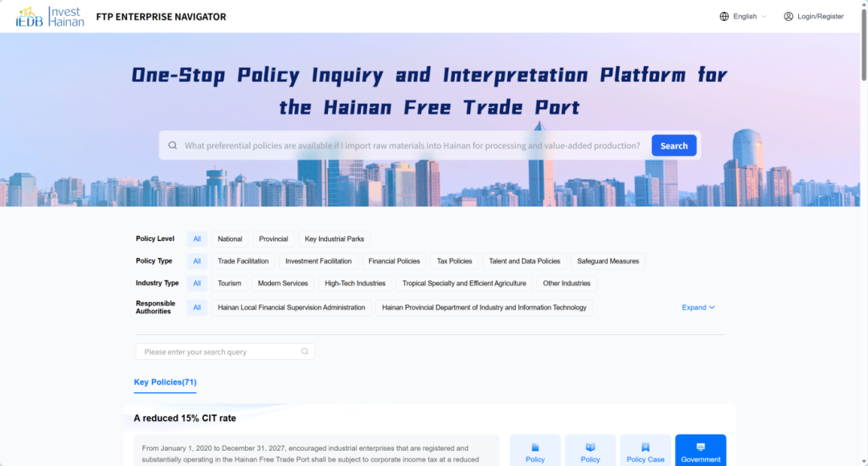868x466 pixels.
Task: Click magnifier icon in the query filter field
Action: [305, 351]
